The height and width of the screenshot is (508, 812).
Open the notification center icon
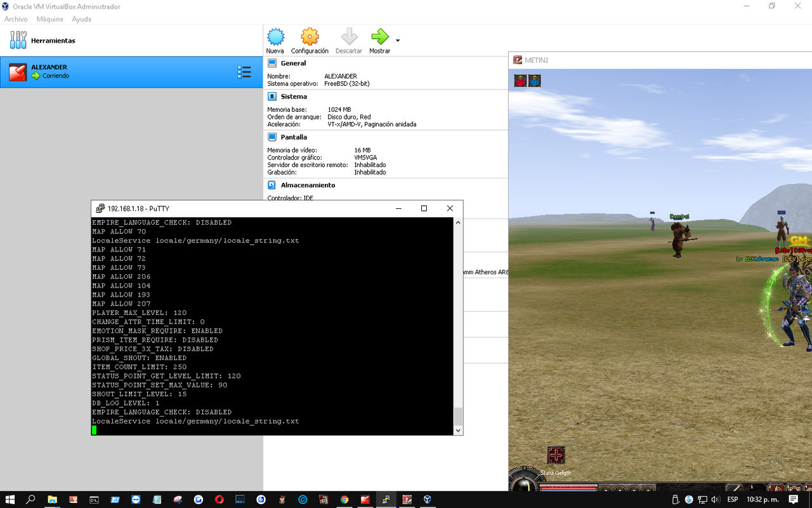tap(793, 500)
